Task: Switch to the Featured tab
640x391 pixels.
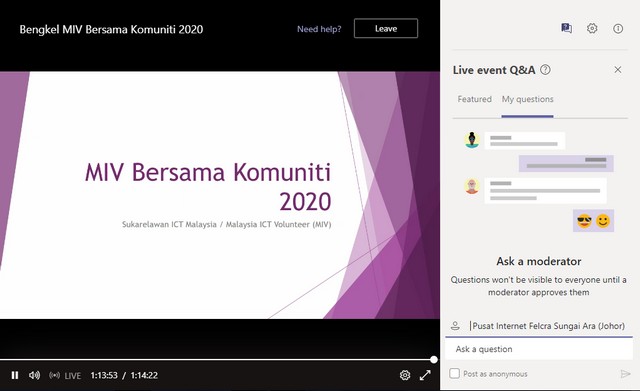Action: coord(474,99)
